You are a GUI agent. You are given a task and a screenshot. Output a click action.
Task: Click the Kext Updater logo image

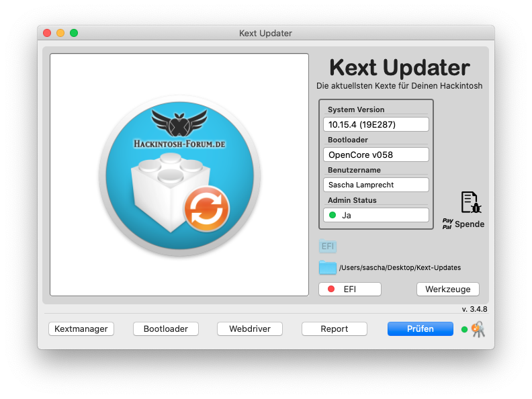(179, 175)
